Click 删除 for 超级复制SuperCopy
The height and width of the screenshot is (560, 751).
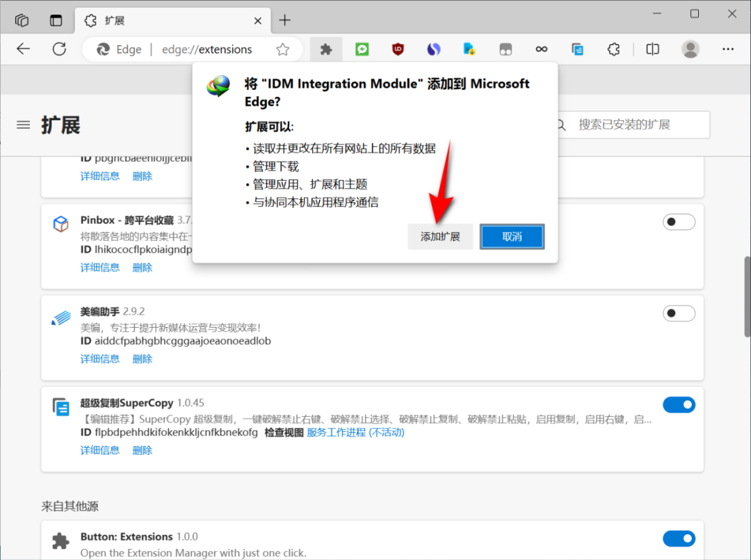[143, 451]
